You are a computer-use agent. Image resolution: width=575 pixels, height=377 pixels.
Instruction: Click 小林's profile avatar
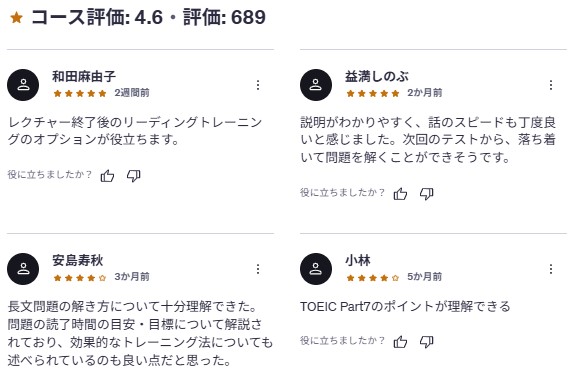316,269
